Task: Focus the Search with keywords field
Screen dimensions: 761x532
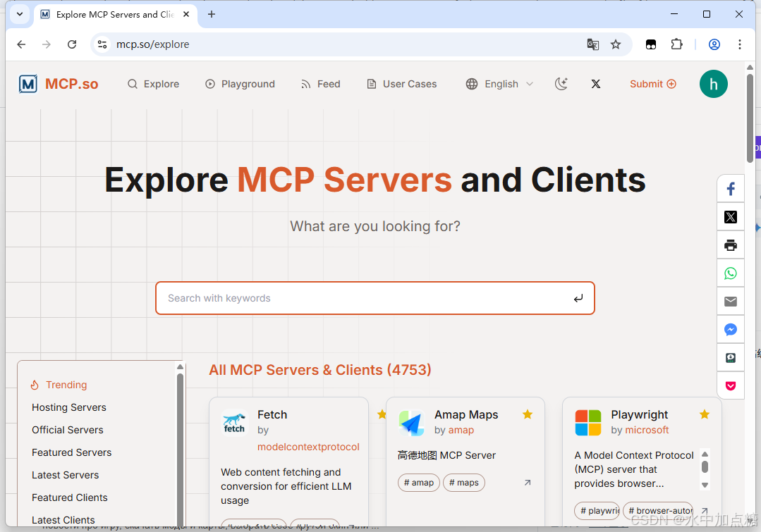Action: (x=375, y=298)
